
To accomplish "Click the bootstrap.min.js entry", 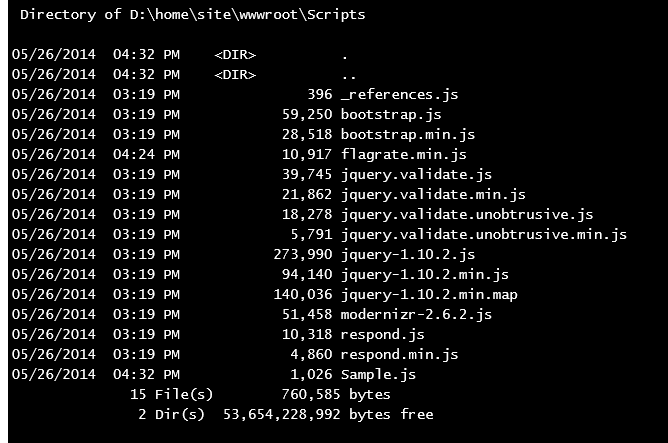I will click(408, 134).
